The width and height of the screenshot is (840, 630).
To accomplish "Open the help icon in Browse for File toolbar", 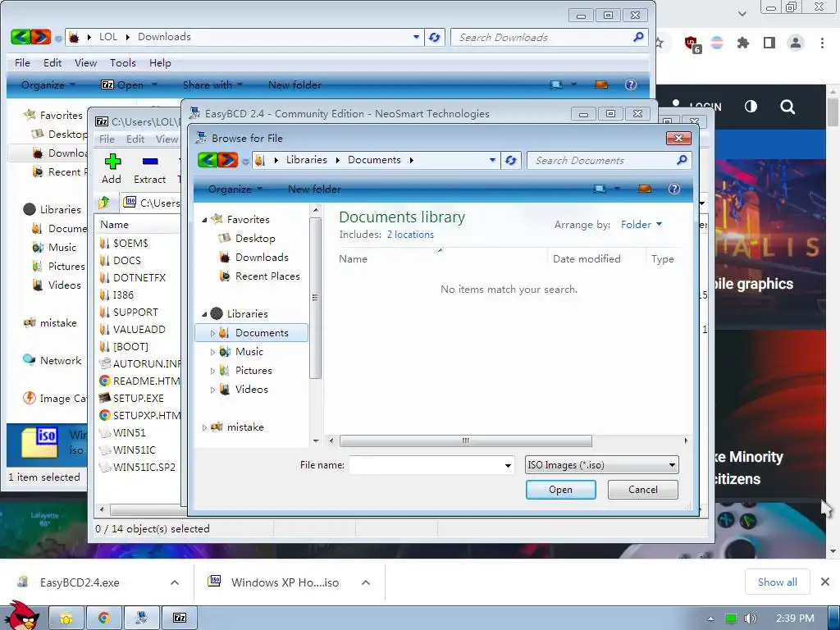I will (674, 189).
